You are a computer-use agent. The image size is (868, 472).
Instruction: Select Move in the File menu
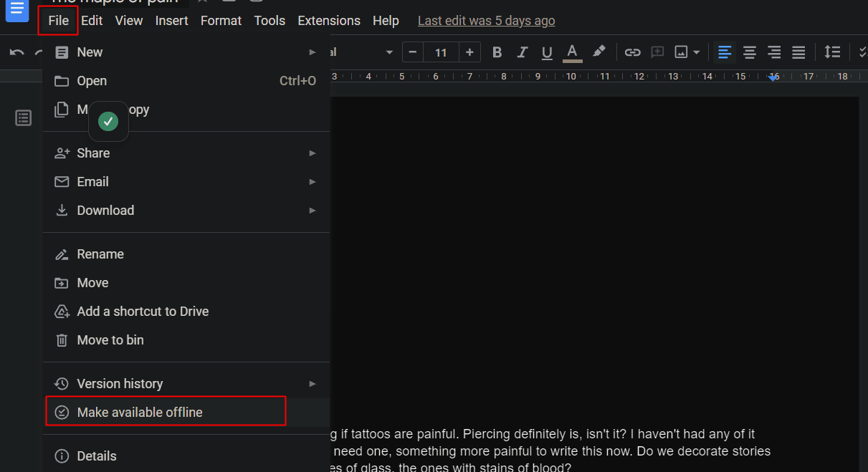coord(186,283)
